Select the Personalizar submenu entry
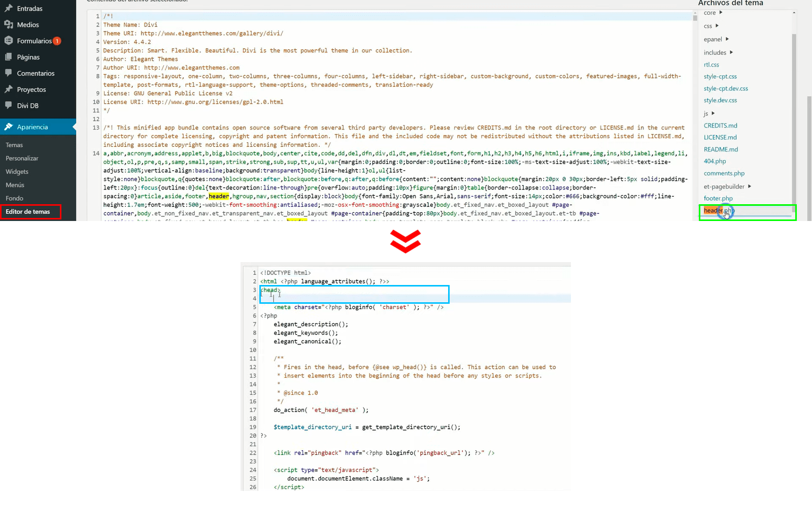812x508 pixels. (x=22, y=158)
